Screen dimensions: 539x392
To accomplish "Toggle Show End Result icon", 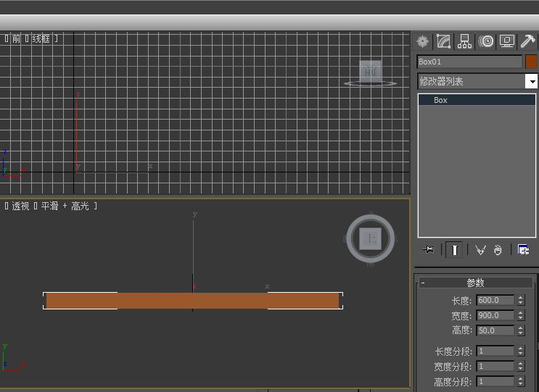I will tap(454, 249).
